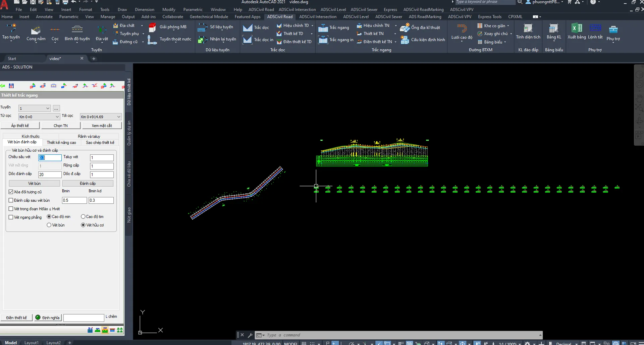
Task: Click the Cọc stake tool icon
Action: tap(55, 30)
